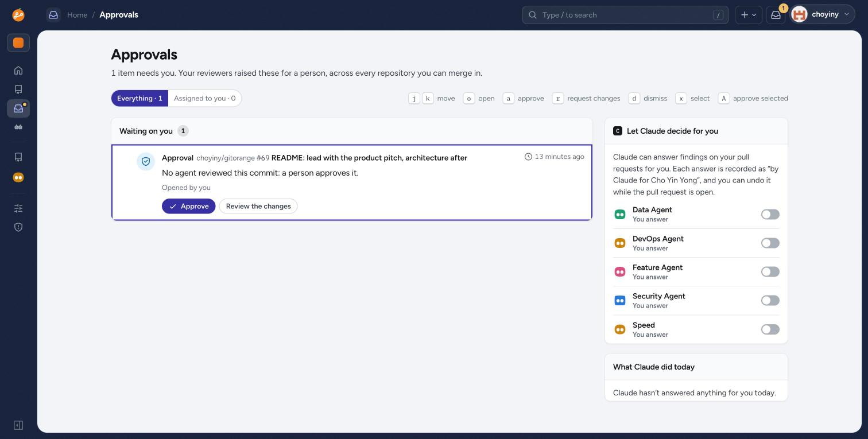The height and width of the screenshot is (439, 868).
Task: Select the Approvals inbox icon in sidebar
Action: tap(18, 108)
